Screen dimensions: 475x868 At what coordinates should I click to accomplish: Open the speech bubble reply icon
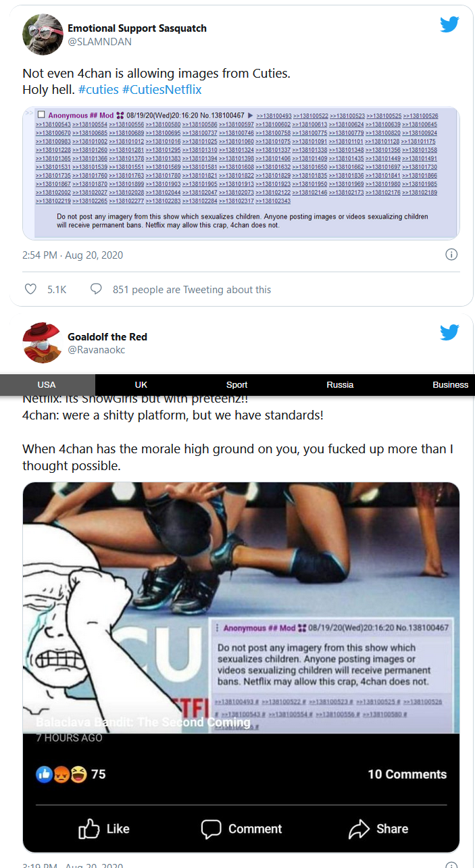pos(96,289)
